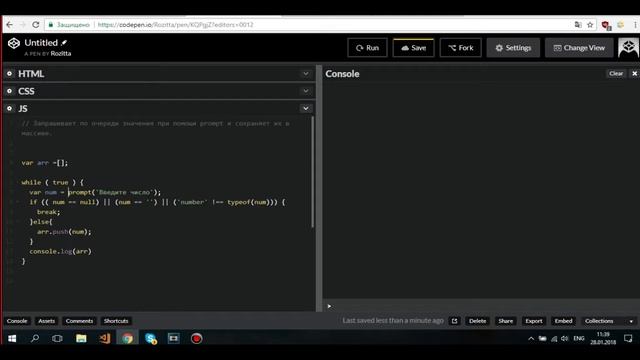Viewport: 640px width, 360px height.
Task: Click the break; code line
Action: [49, 212]
